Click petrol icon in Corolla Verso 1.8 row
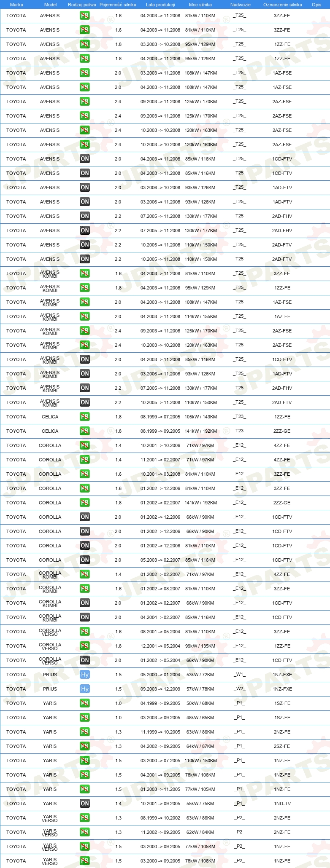The height and width of the screenshot is (868, 330). click(84, 646)
